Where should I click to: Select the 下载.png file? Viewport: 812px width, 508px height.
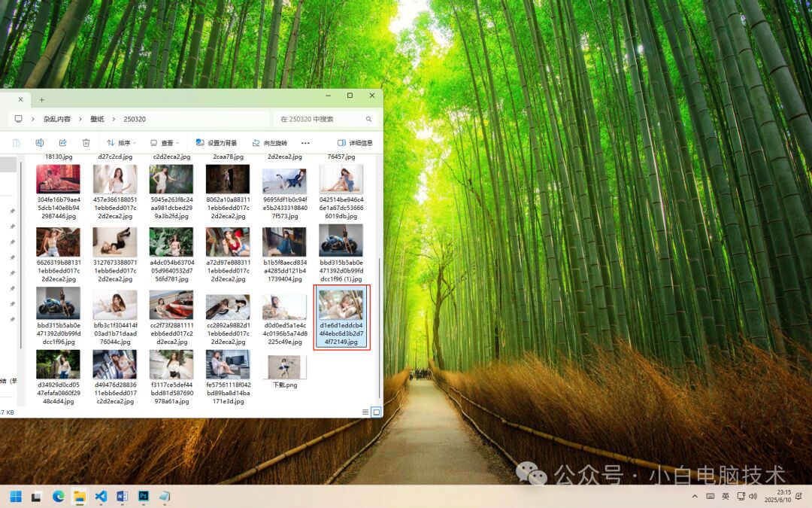pos(284,372)
